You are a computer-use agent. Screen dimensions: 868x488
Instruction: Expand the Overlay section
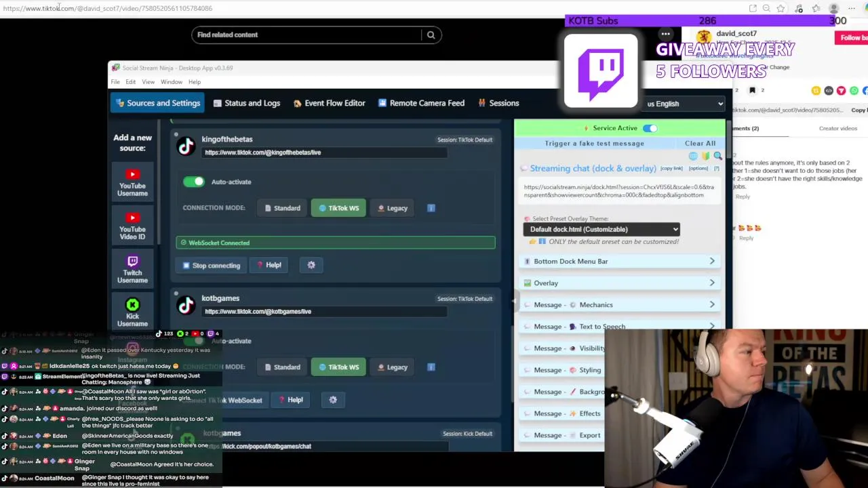click(620, 283)
